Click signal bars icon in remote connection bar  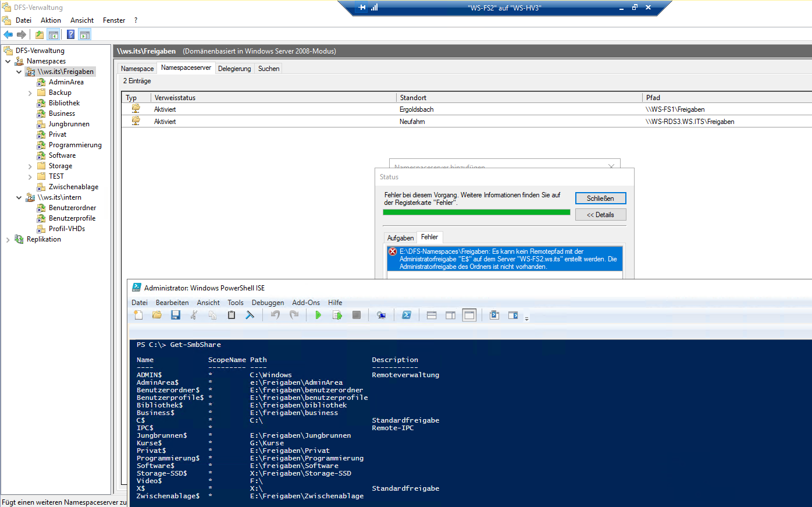tap(374, 8)
